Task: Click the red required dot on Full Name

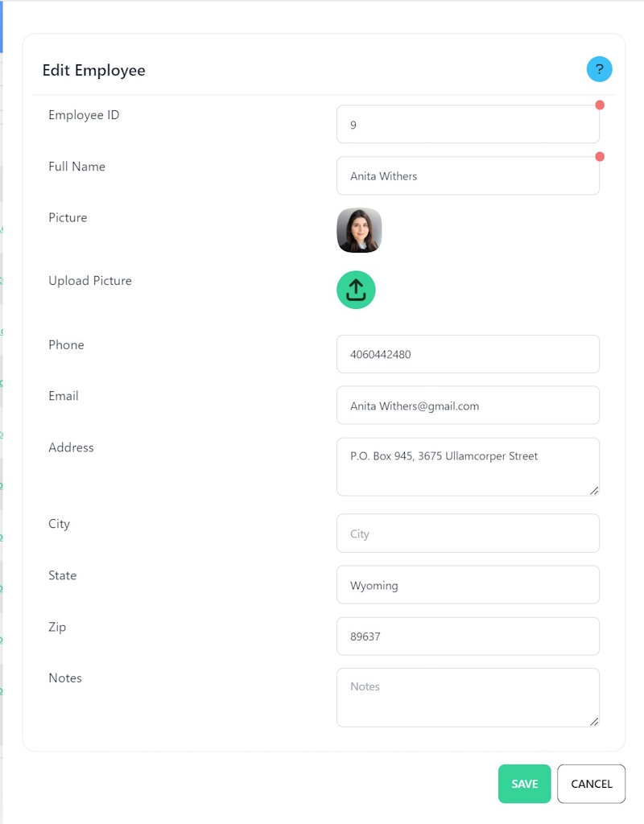Action: click(600, 157)
